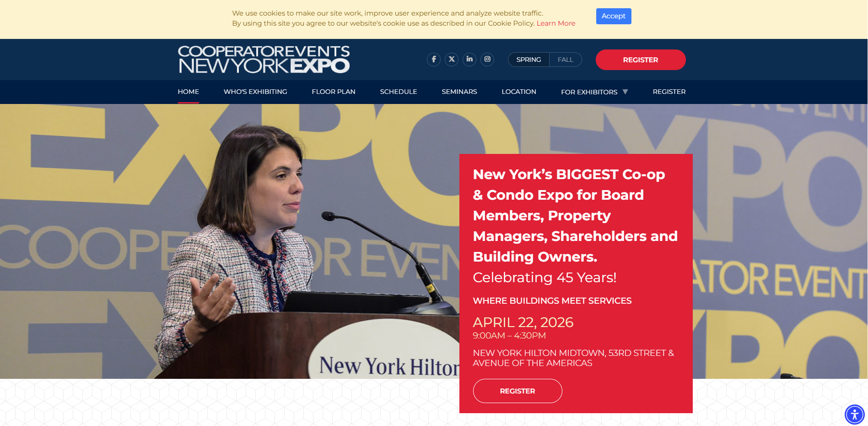
Task: Click the CooperatorEvents New York Expo logo
Action: coord(264,60)
